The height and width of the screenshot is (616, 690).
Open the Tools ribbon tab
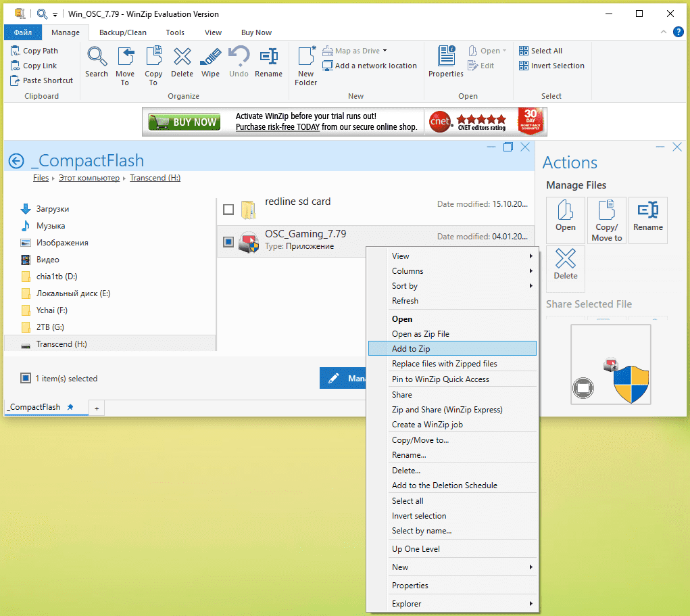tap(175, 32)
